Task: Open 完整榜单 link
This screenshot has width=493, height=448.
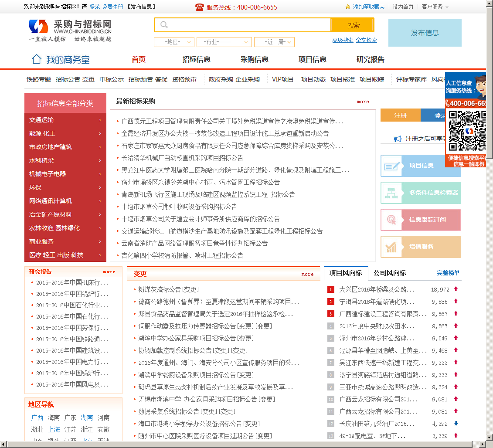Action: coord(448,273)
